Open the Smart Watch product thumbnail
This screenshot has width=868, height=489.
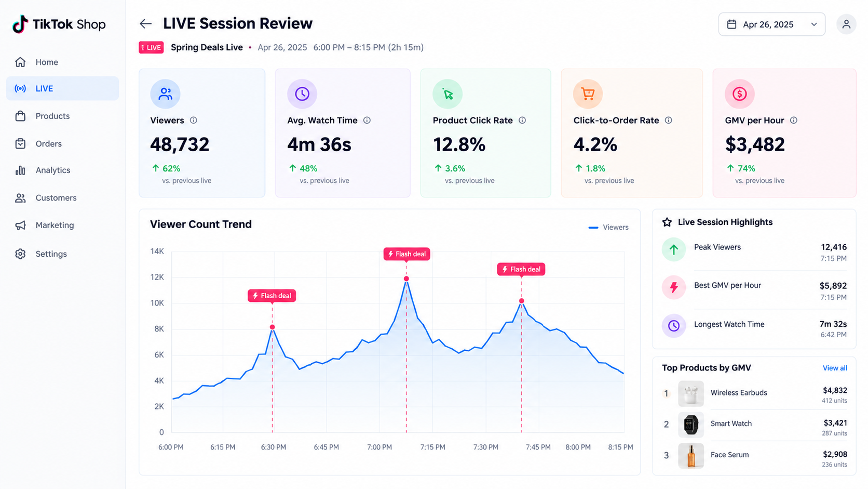691,425
